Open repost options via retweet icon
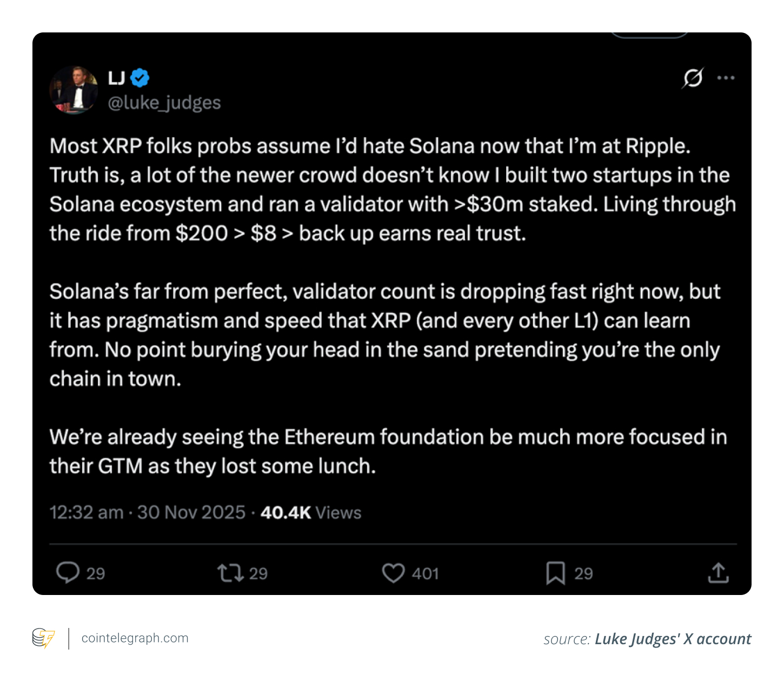 231,573
